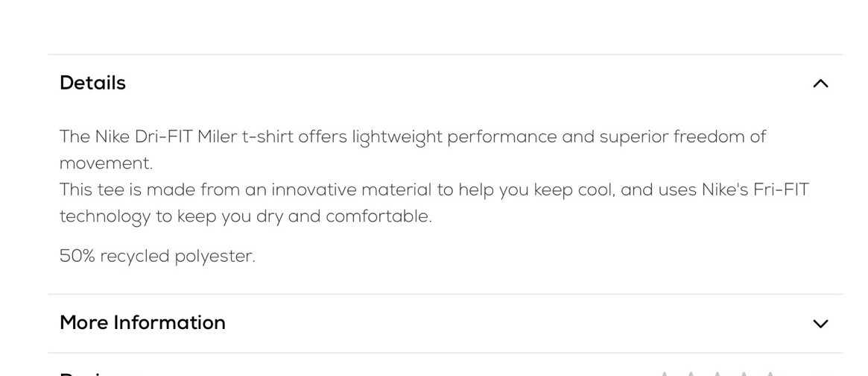Click the word 'comfortable.' in details
This screenshot has height=376, width=868.
(378, 216)
